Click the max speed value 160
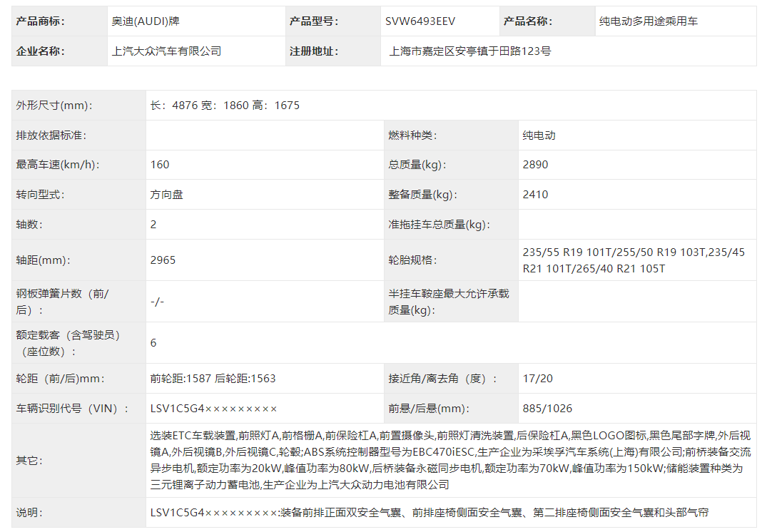Screen dimensions: 767x532 pyautogui.click(x=160, y=165)
